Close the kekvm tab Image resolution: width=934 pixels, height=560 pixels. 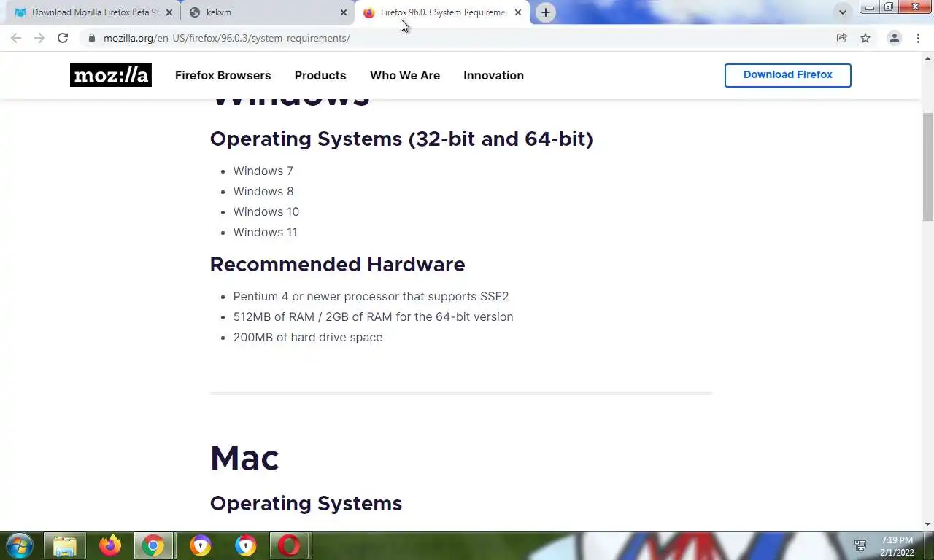tap(344, 12)
